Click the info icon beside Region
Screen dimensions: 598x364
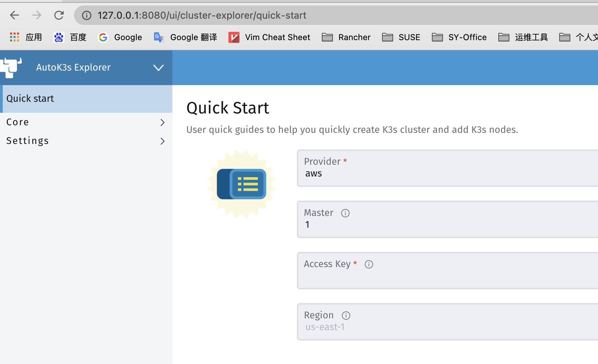(346, 315)
